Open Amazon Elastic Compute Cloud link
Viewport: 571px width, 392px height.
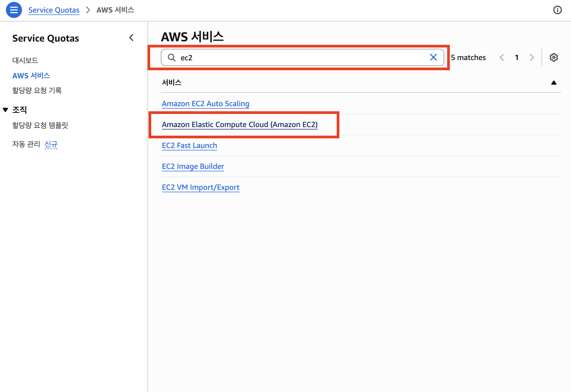click(x=239, y=124)
